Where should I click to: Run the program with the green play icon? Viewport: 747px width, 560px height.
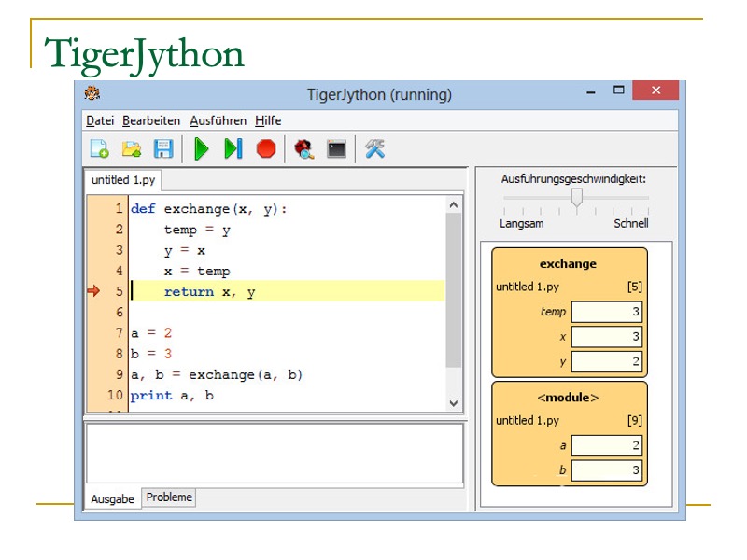pos(201,148)
